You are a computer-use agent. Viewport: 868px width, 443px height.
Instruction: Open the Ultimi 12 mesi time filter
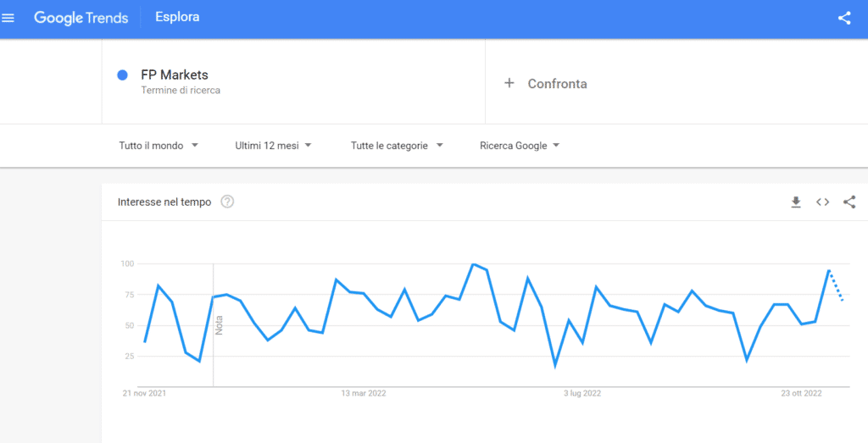coord(274,146)
